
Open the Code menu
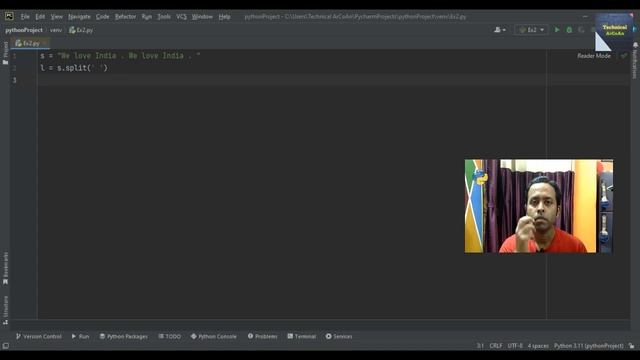coord(102,17)
